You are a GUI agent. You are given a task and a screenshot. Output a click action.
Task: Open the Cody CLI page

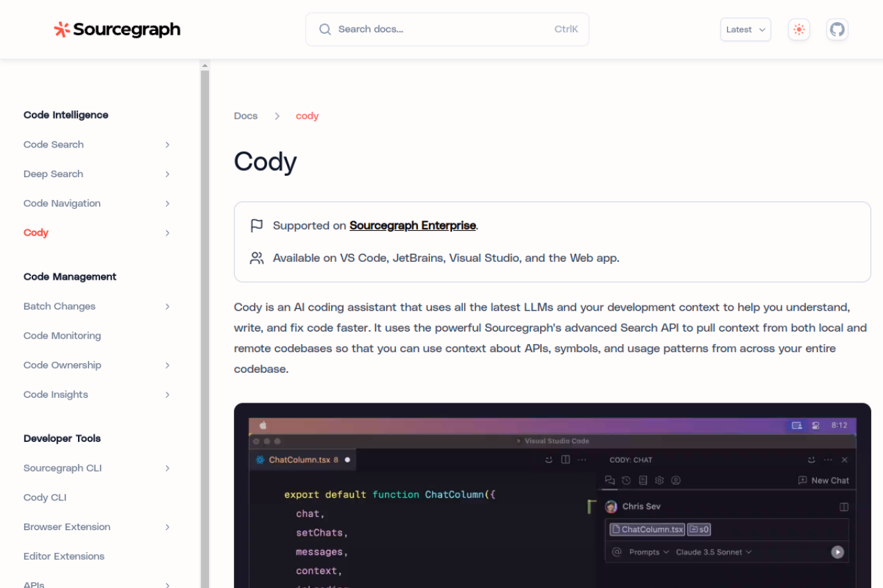pyautogui.click(x=45, y=497)
